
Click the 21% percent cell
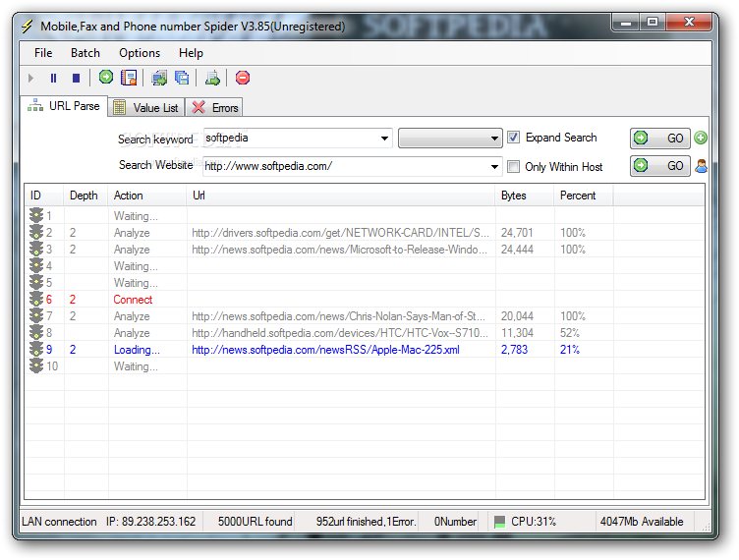569,350
